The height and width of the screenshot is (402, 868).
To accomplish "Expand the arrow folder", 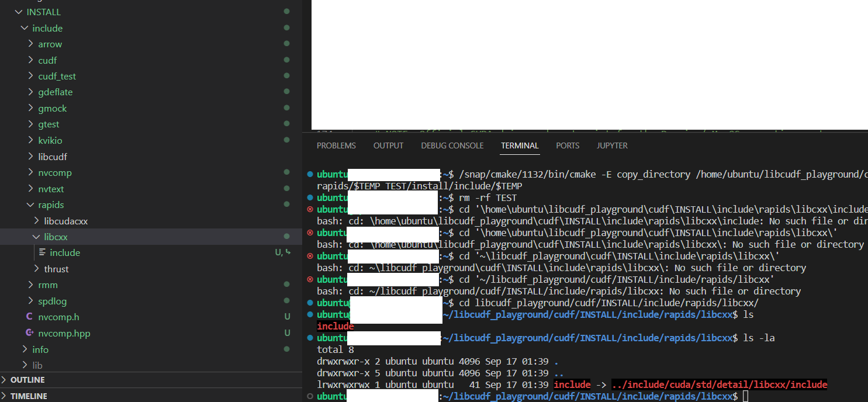I will [x=30, y=43].
